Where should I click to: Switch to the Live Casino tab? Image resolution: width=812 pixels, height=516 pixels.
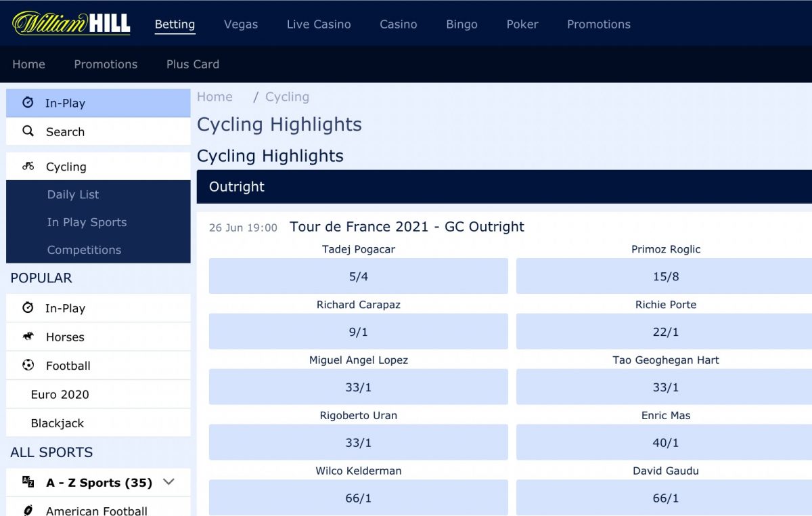click(319, 24)
